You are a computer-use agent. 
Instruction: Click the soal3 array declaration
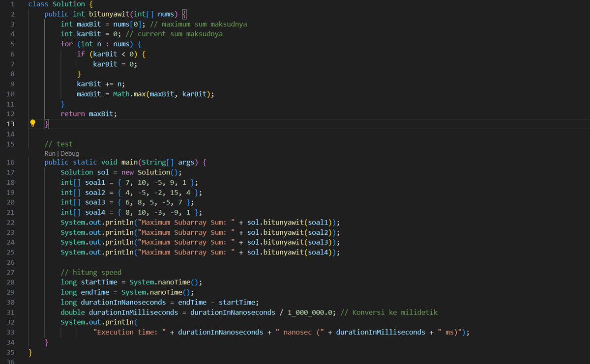click(128, 202)
